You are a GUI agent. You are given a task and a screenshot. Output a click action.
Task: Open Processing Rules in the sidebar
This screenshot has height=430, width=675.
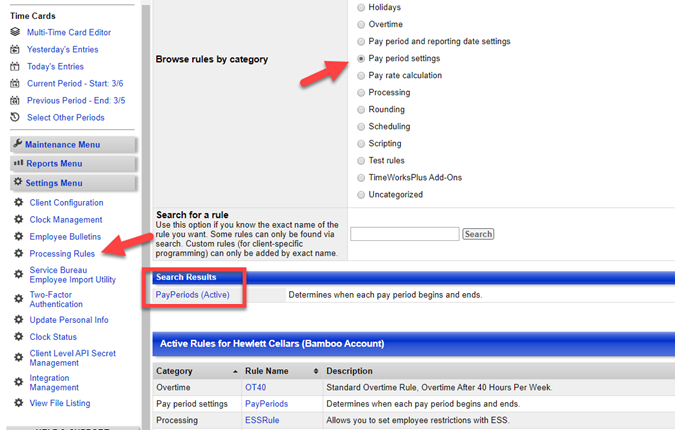tap(62, 254)
